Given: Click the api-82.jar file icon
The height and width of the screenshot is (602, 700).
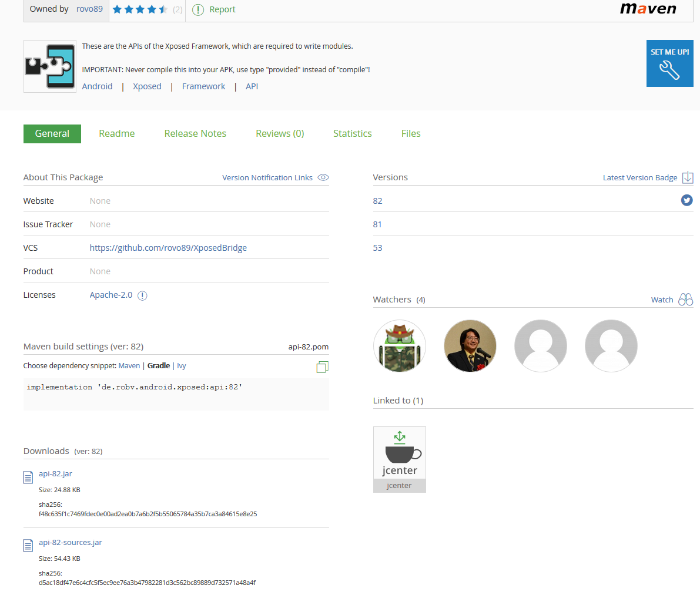Looking at the screenshot, I should tap(28, 477).
